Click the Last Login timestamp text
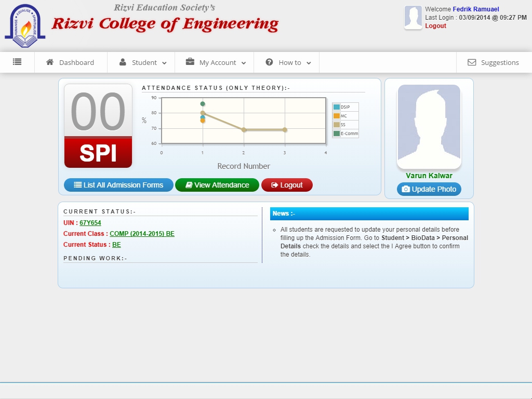 (476, 17)
